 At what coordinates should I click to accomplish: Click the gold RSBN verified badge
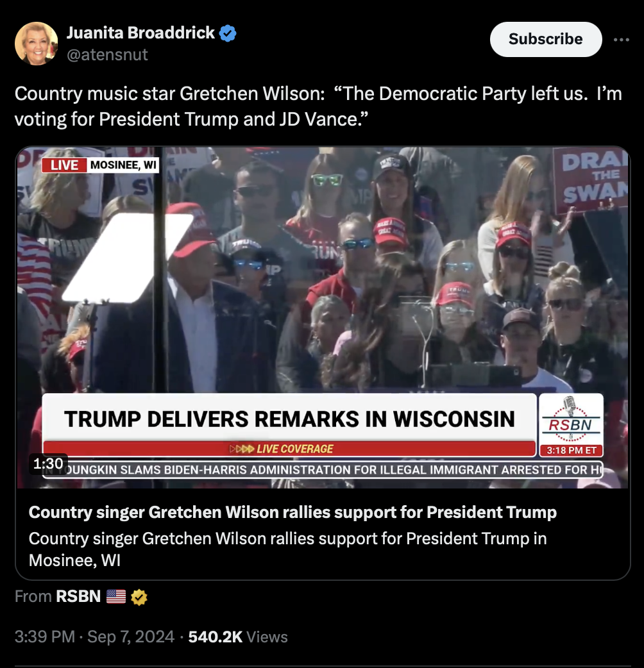tap(139, 597)
